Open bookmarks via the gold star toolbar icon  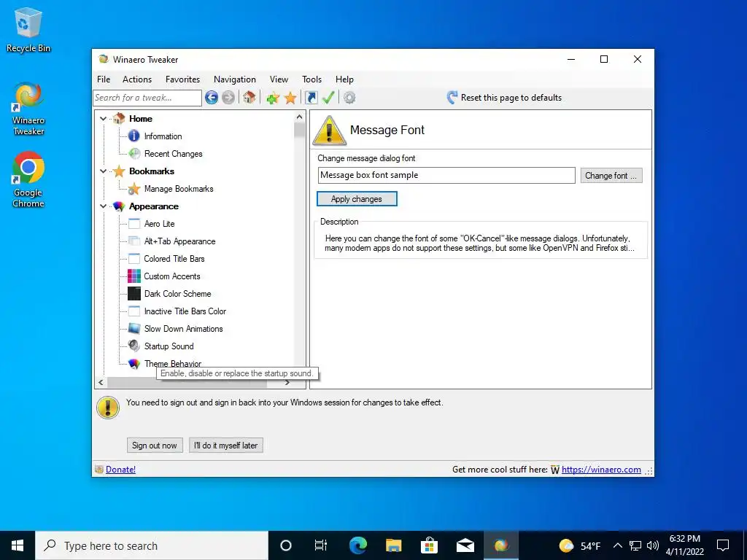pyautogui.click(x=290, y=98)
